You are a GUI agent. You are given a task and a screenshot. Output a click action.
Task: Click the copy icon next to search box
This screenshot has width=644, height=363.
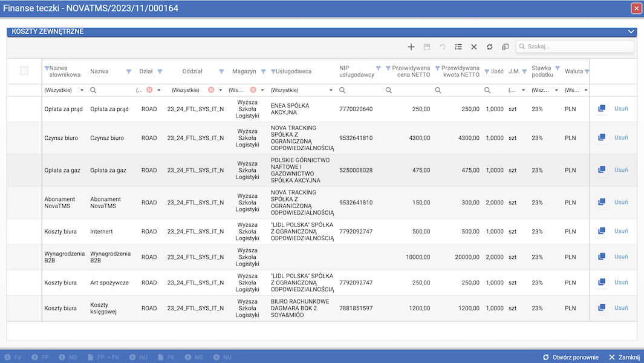pyautogui.click(x=506, y=47)
